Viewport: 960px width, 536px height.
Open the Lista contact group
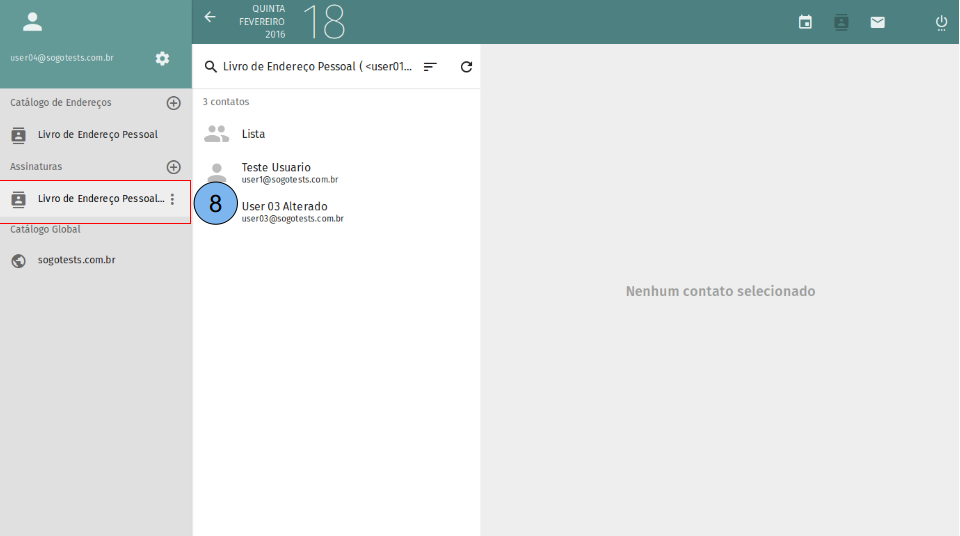(253, 134)
